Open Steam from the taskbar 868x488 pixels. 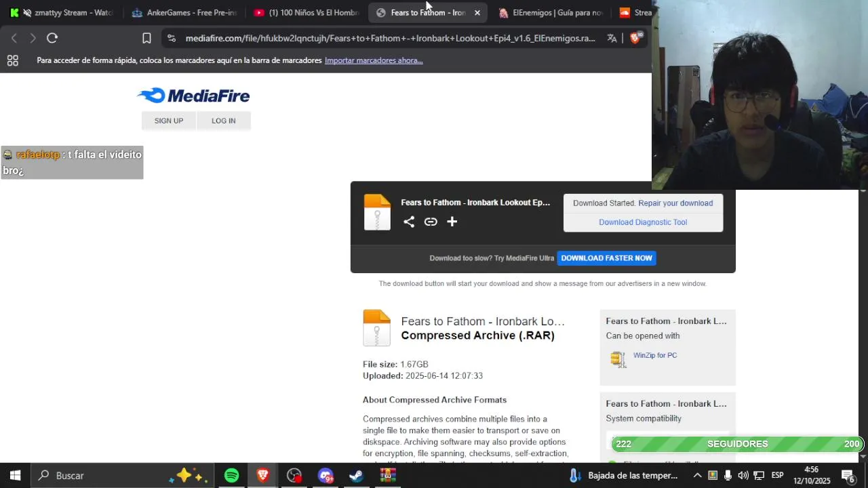357,475
